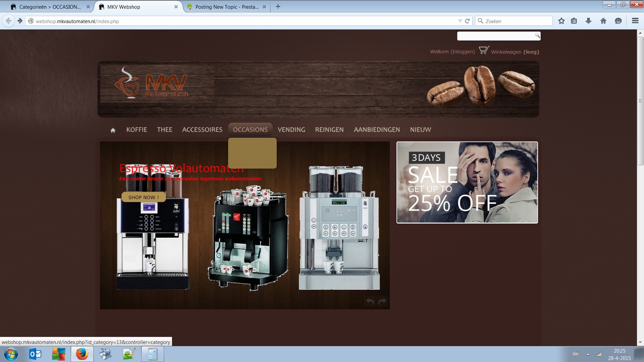Open Firefox downloads arrow icon

[588, 21]
